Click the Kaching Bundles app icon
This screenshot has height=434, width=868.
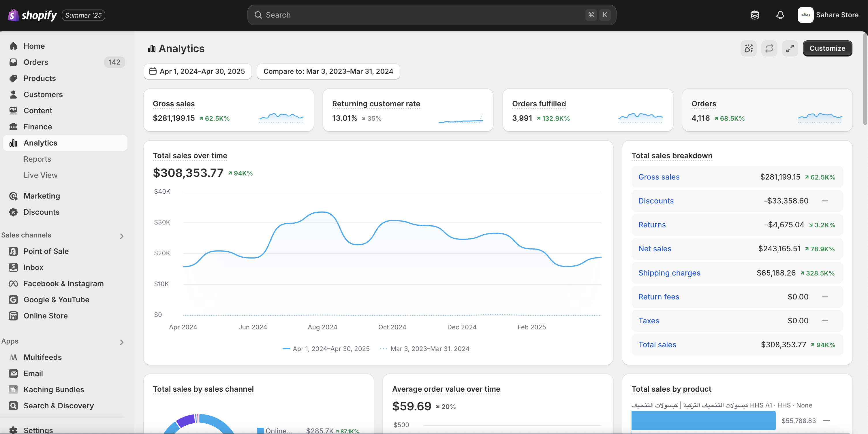pyautogui.click(x=13, y=390)
